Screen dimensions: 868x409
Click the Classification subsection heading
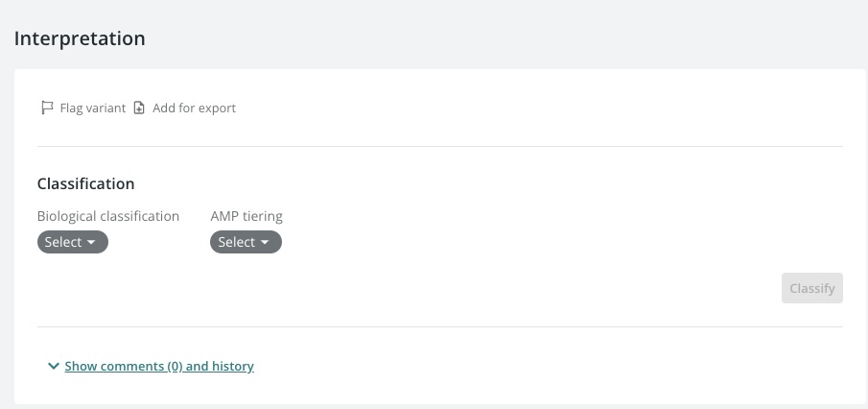click(x=85, y=183)
